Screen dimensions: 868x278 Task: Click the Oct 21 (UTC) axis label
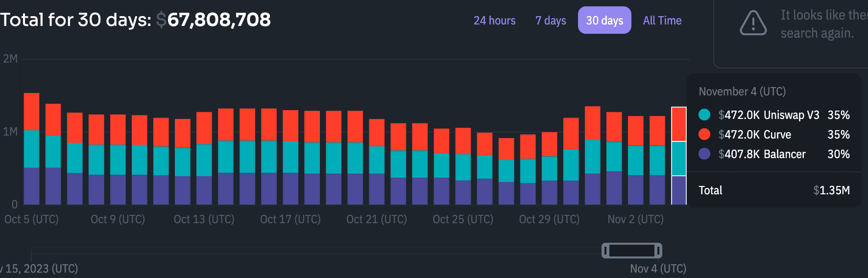(x=376, y=219)
